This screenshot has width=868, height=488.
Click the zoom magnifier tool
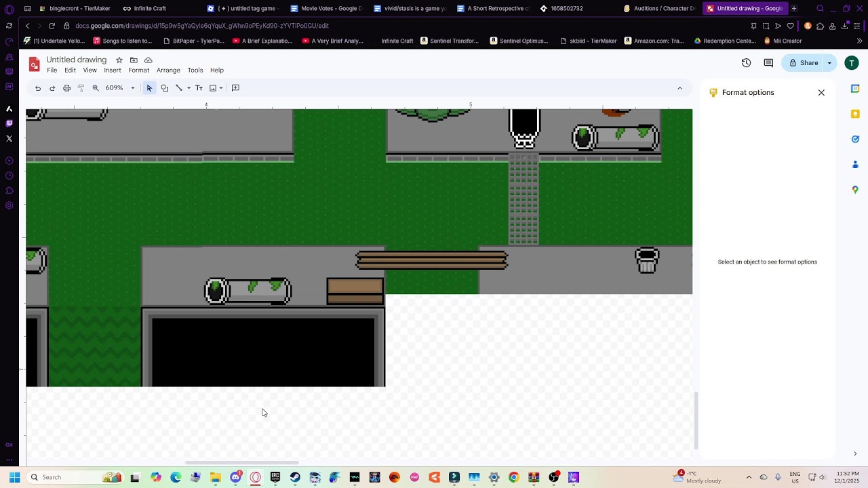96,88
